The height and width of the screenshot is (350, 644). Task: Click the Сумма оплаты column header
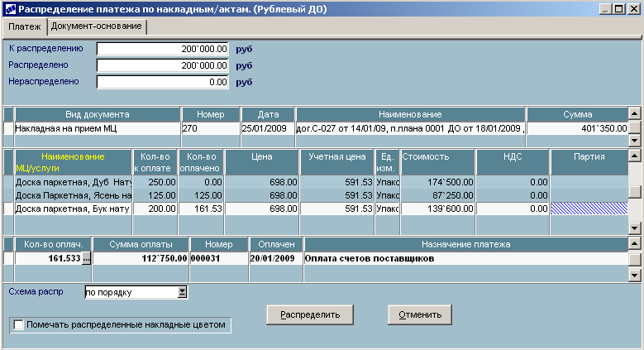point(141,244)
